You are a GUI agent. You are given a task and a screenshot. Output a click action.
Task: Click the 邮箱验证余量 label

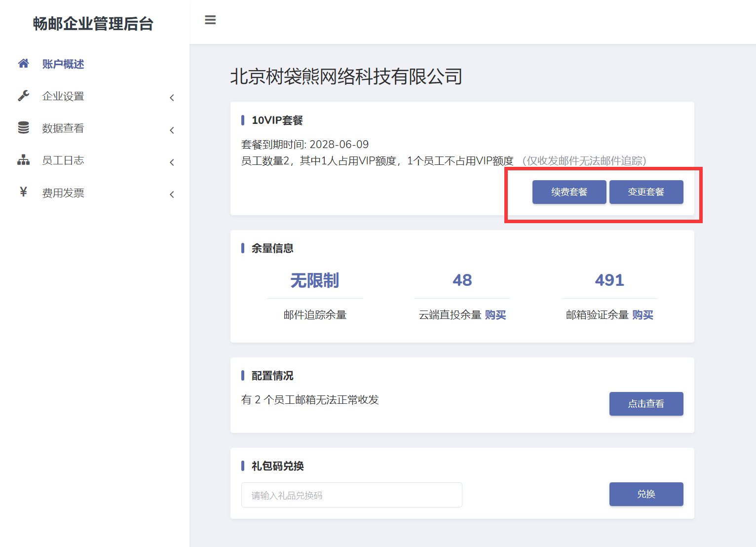[x=597, y=315]
